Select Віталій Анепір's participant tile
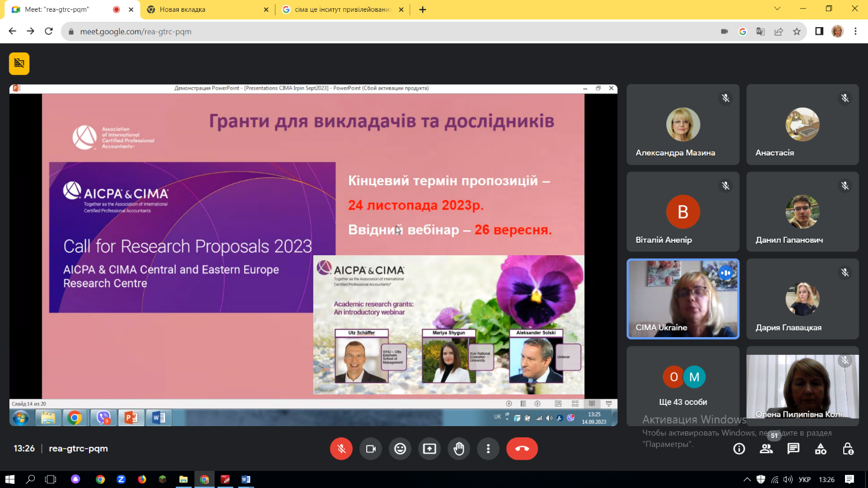The image size is (868, 488). (683, 212)
